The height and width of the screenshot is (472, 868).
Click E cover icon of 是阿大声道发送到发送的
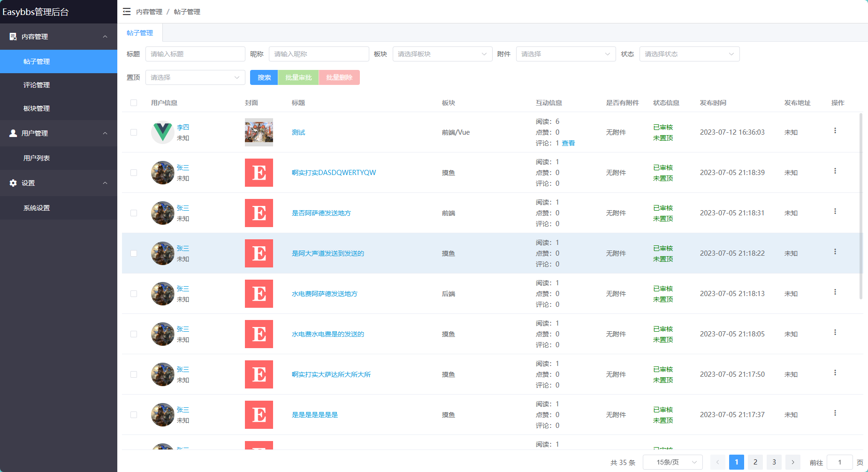point(259,253)
